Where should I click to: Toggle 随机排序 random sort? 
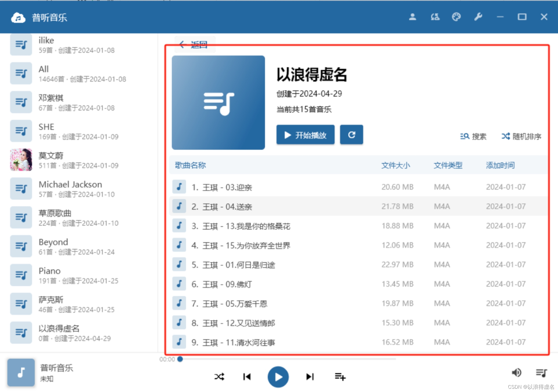[x=521, y=136]
